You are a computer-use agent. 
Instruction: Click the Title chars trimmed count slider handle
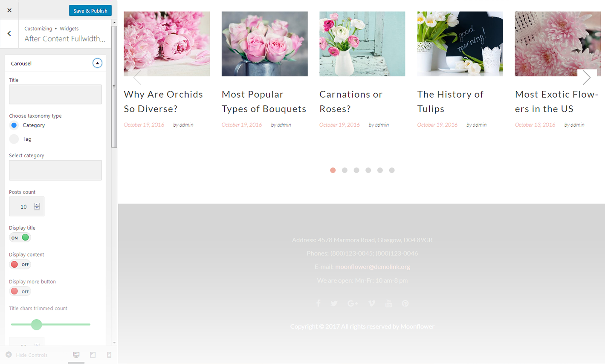pyautogui.click(x=37, y=324)
